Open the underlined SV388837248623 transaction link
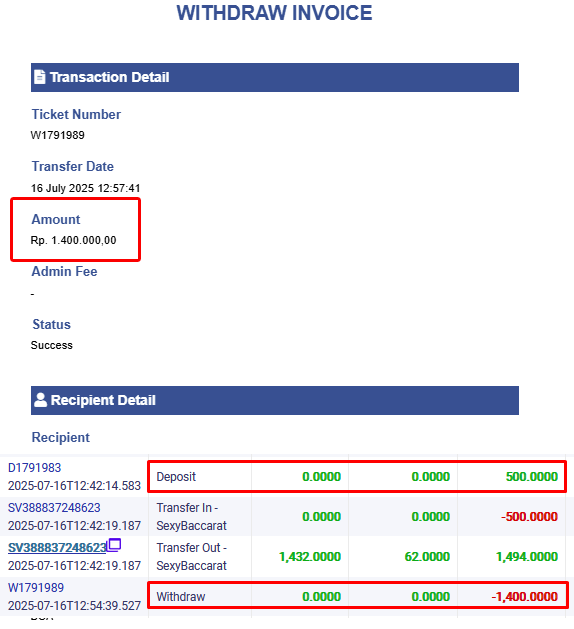The height and width of the screenshot is (629, 574). pos(57,548)
